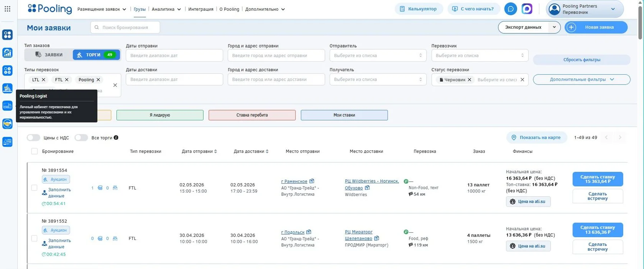Viewport: 644px width, 269px height.
Task: Expand the Дополнительно menu
Action: click(265, 9)
